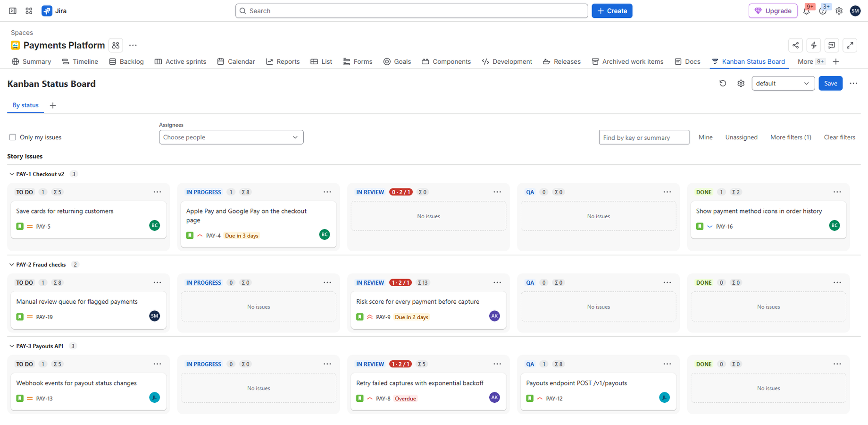
Task: Click the blue Create button
Action: (612, 11)
